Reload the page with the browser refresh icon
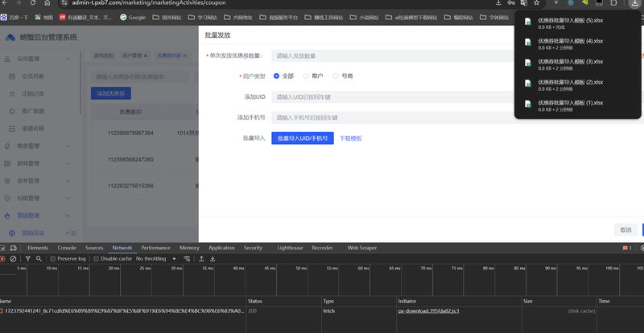This screenshot has width=644, height=333. tap(33, 3)
